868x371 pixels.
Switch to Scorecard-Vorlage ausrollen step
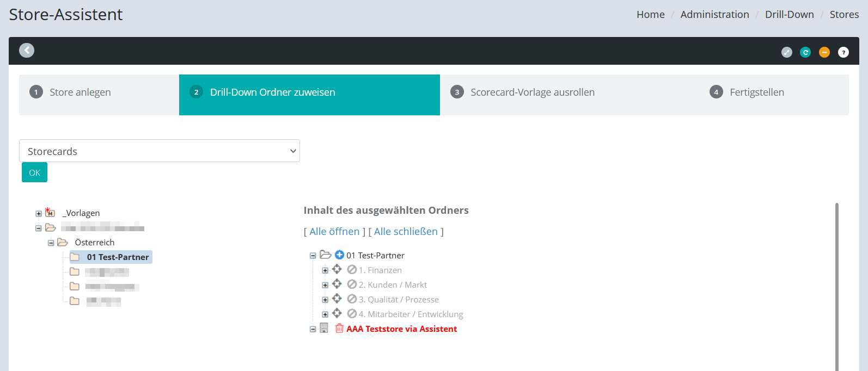point(532,92)
